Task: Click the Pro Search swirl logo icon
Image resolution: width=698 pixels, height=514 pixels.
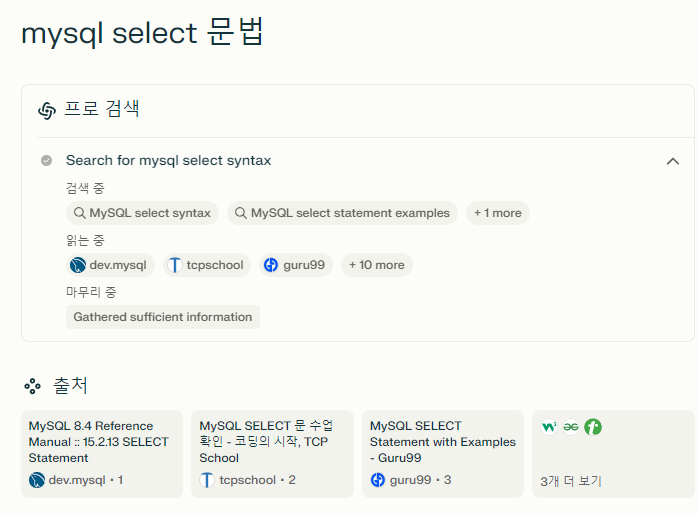Action: 47,110
